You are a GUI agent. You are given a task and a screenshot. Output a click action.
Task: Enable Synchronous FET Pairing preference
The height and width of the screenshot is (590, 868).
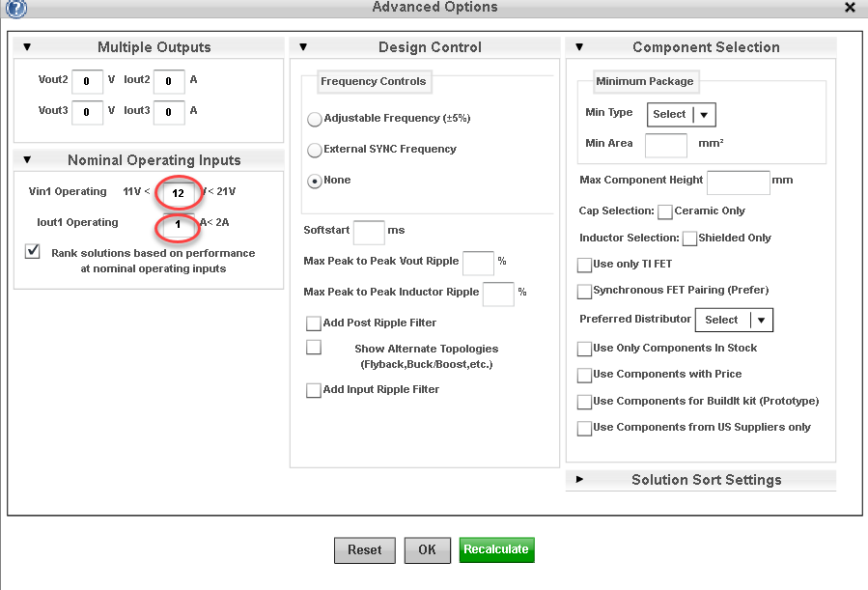[584, 290]
